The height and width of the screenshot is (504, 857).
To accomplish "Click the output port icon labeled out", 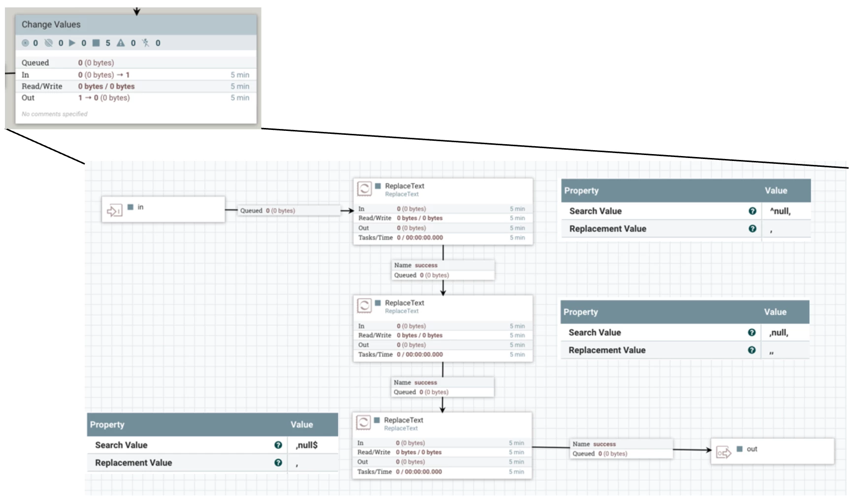I will (x=724, y=452).
